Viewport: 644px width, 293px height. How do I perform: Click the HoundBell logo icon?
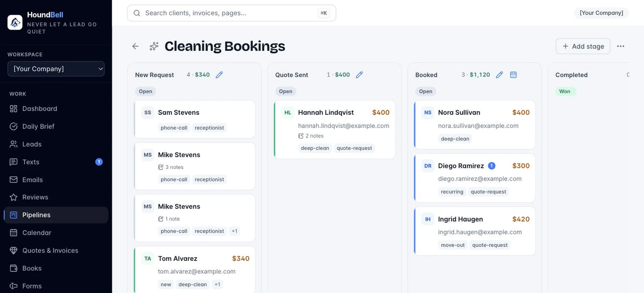point(15,22)
